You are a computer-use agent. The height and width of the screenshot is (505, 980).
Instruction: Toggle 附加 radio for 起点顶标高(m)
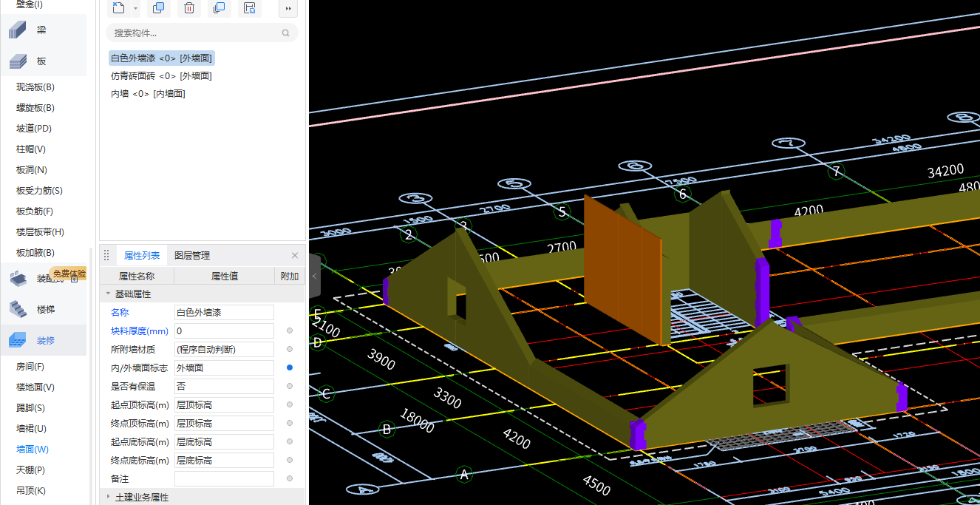pyautogui.click(x=290, y=404)
